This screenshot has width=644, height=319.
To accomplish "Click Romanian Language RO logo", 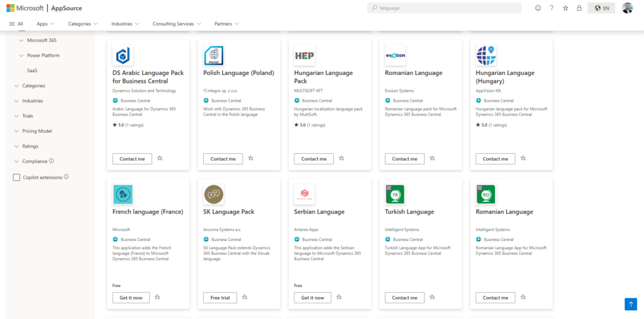I will pyautogui.click(x=486, y=195).
